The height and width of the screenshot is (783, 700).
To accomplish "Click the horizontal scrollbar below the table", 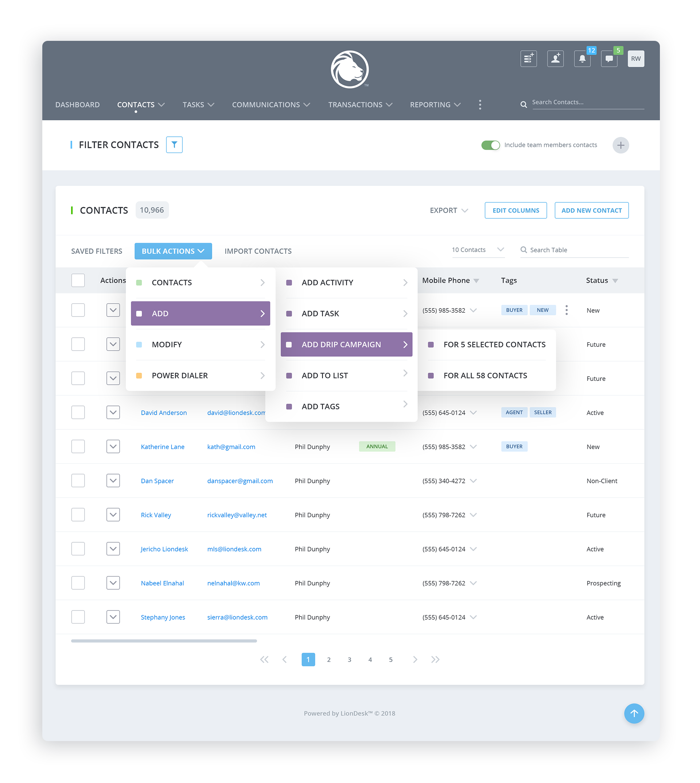I will (x=164, y=641).
